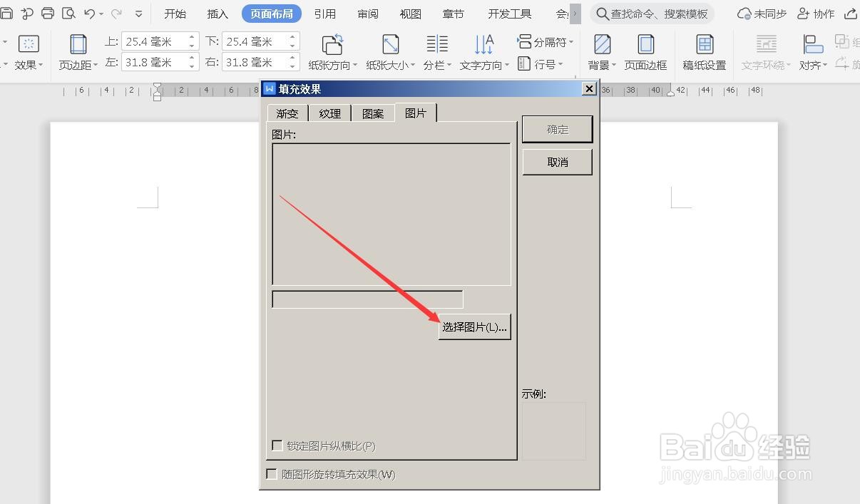The height and width of the screenshot is (504, 860).
Task: Click the Undo arrow icon
Action: [x=89, y=14]
